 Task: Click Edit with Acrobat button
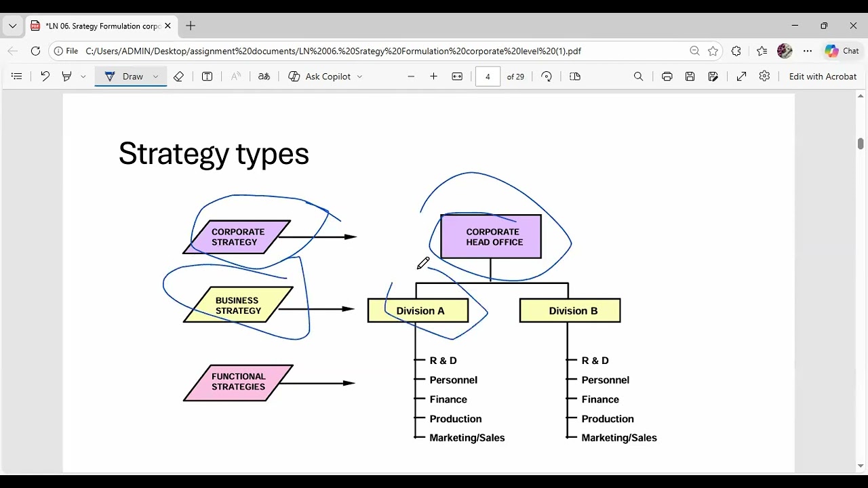click(823, 77)
